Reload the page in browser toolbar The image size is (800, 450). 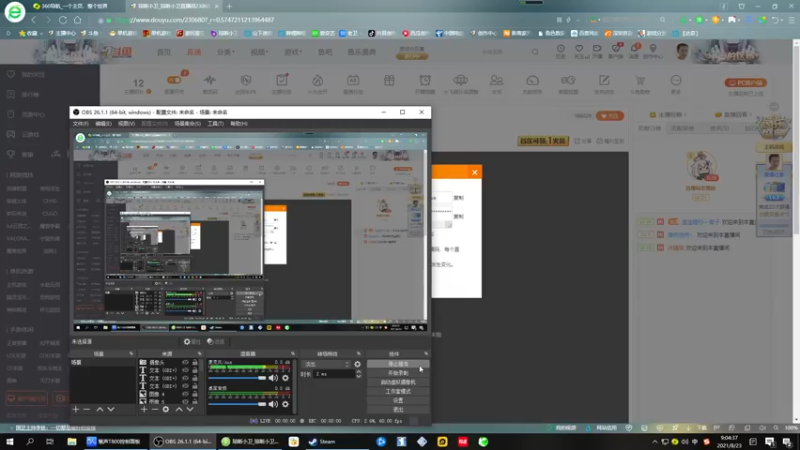[62, 20]
